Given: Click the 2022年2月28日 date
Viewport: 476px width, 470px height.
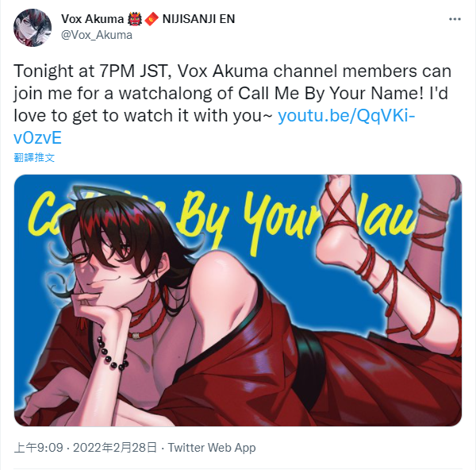Looking at the screenshot, I should pos(115,448).
